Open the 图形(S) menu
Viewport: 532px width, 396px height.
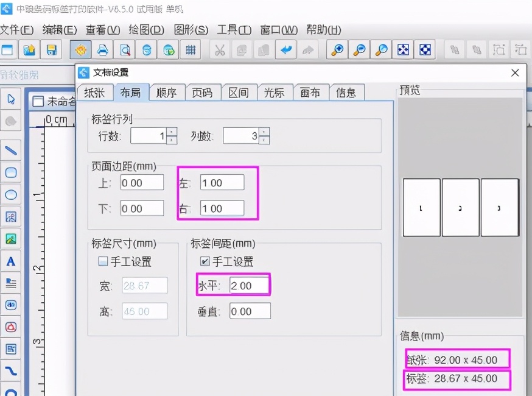click(x=191, y=30)
